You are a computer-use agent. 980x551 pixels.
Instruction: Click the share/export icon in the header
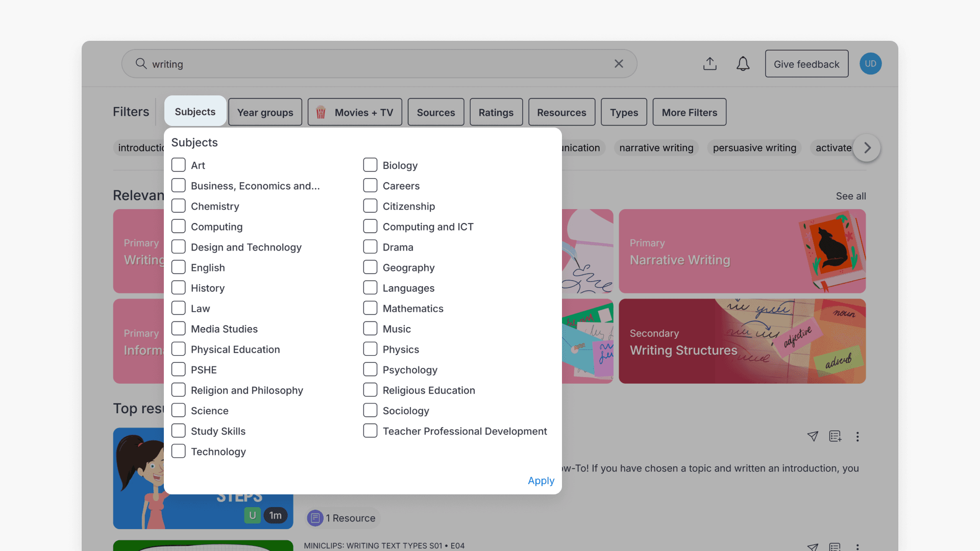[x=710, y=64]
